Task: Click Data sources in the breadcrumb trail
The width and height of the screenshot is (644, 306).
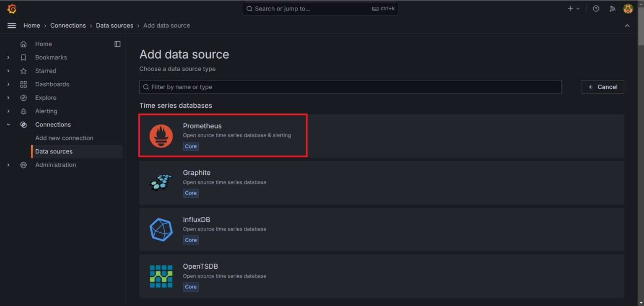Action: 114,26
